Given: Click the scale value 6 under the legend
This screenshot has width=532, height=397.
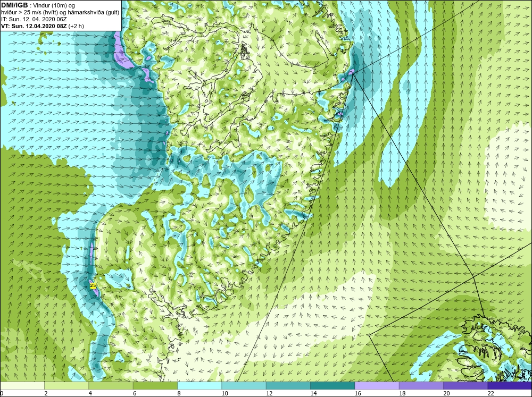Looking at the screenshot, I should [135, 393].
